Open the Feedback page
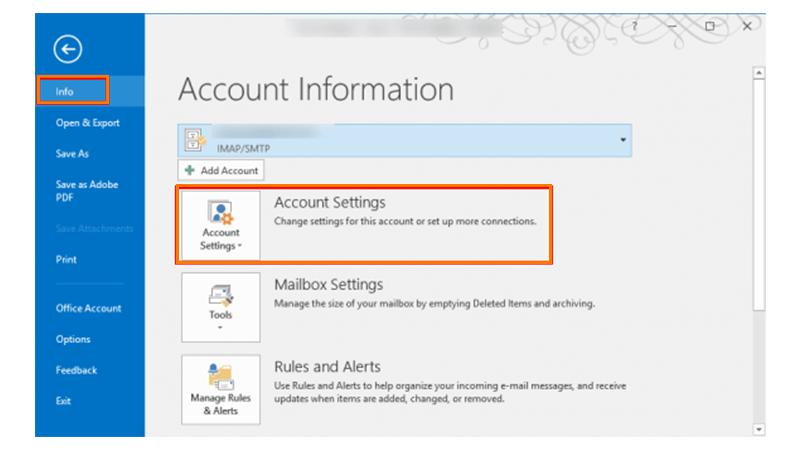The width and height of the screenshot is (800, 450). (76, 370)
